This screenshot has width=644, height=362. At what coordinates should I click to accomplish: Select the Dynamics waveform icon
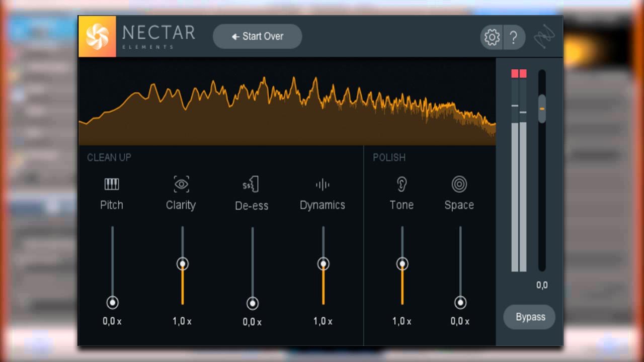point(323,185)
